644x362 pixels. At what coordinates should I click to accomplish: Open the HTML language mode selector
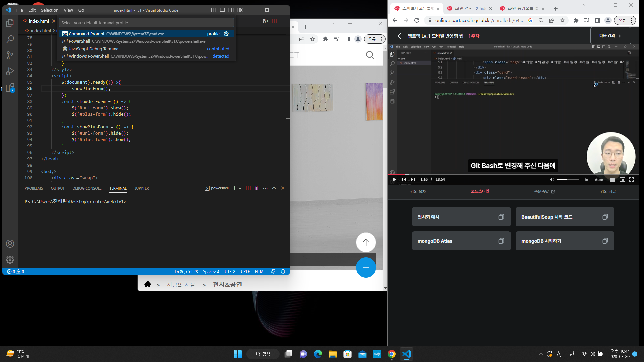(260, 271)
